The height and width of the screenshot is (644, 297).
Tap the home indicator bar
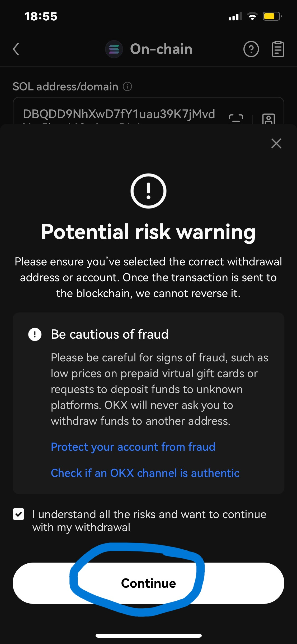click(148, 636)
